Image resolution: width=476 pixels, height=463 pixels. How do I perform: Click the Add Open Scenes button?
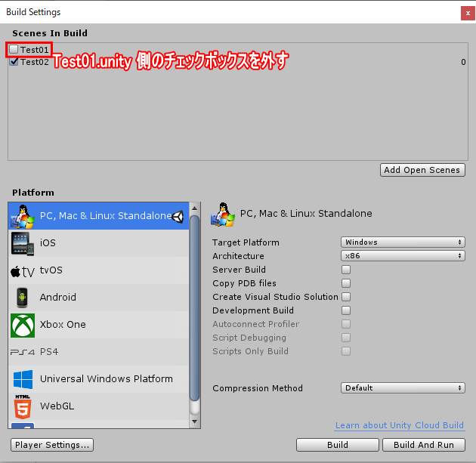point(422,170)
